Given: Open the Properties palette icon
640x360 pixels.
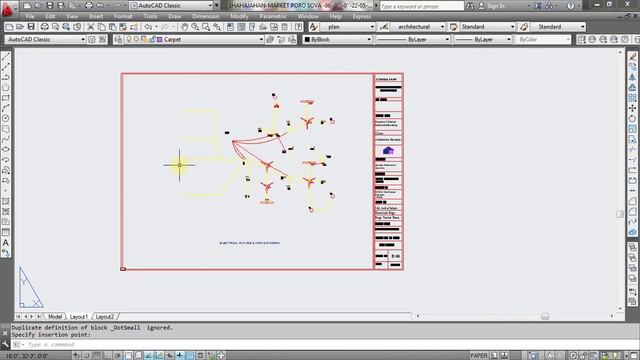Looking at the screenshot, I should tap(230, 27).
